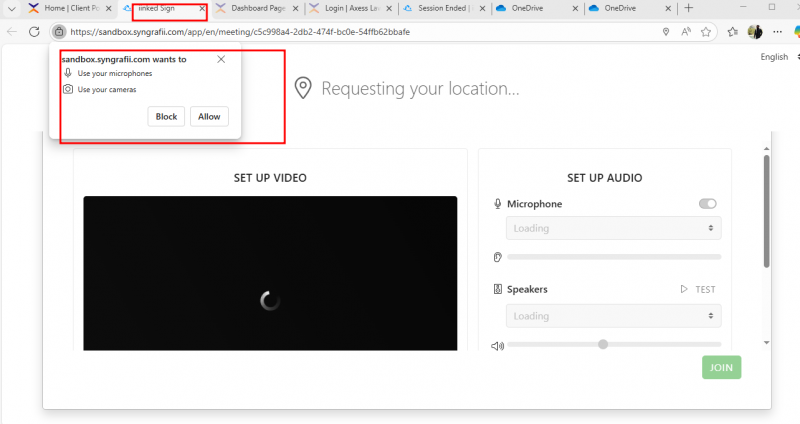Click the location pin icon
This screenshot has height=424, width=800.
(303, 89)
